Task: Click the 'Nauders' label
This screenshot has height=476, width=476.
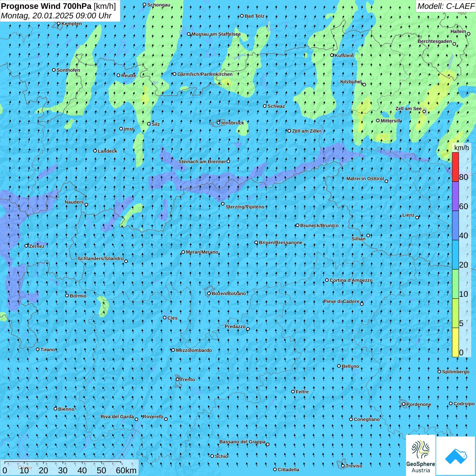Action: coord(74,202)
